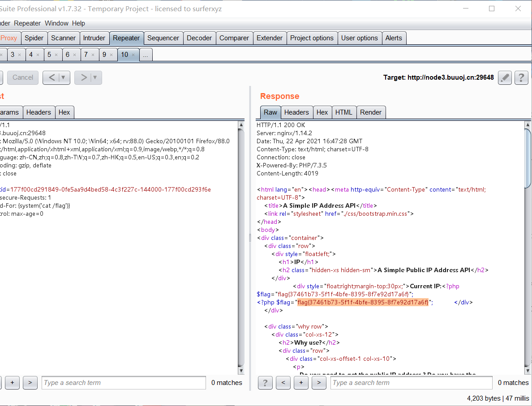Screen dimensions: 532x406
Task: Close Repeater tab 9 via its x
Action: [x=111, y=55]
